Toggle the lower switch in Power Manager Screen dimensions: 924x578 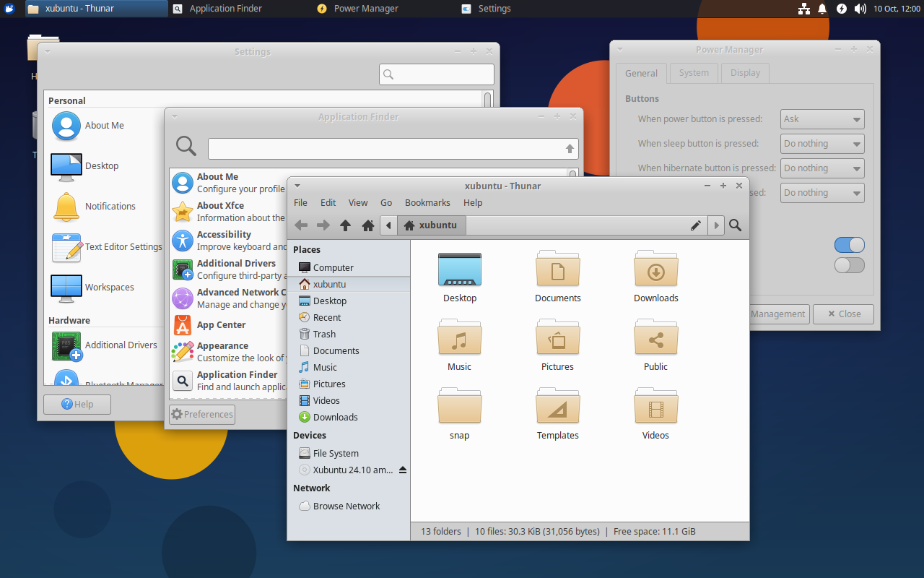pos(849,265)
